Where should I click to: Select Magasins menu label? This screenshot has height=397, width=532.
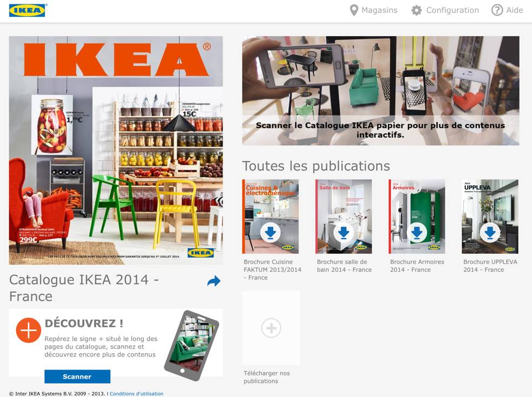(379, 10)
